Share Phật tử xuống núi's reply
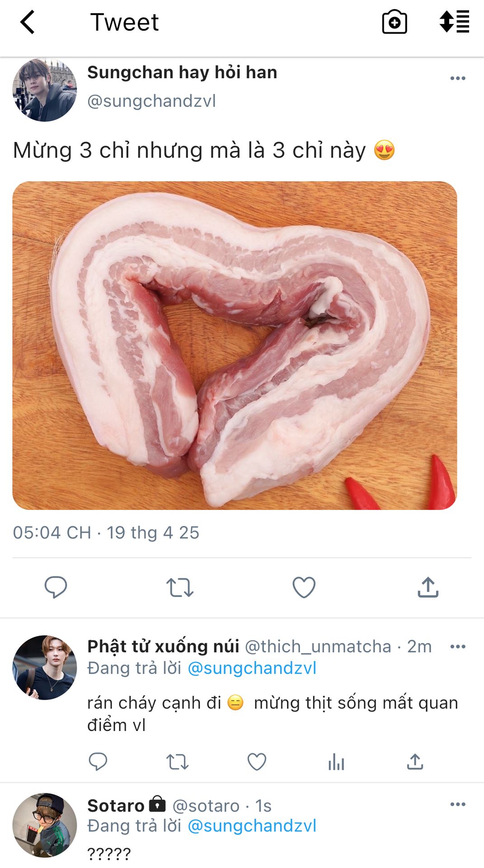This screenshot has width=484, height=868. click(x=415, y=762)
